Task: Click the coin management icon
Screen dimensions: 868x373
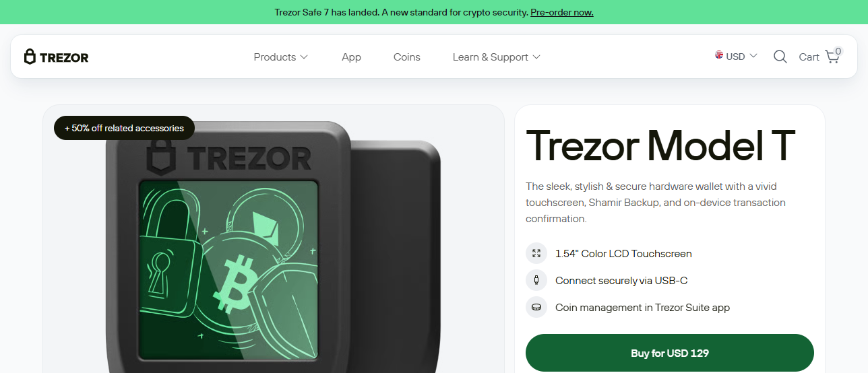Action: click(536, 307)
